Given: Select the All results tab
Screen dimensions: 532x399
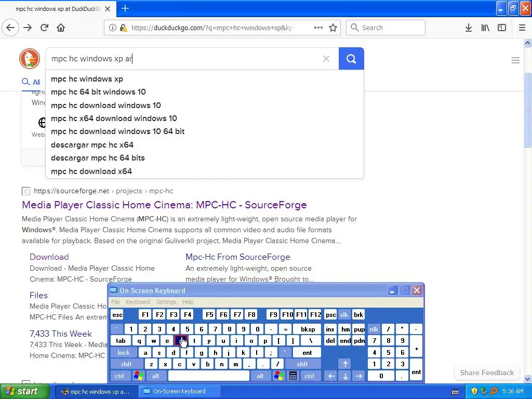Looking at the screenshot, I should (x=31, y=82).
